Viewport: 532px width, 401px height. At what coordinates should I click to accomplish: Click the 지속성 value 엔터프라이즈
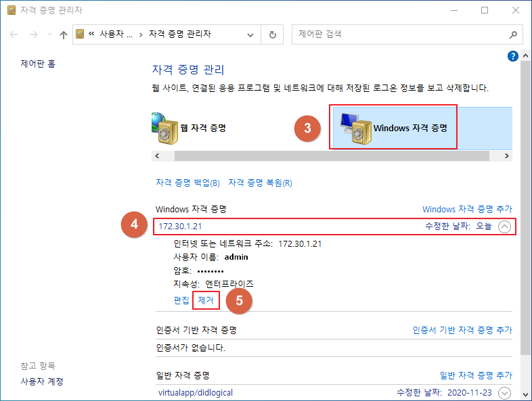pyautogui.click(x=229, y=284)
